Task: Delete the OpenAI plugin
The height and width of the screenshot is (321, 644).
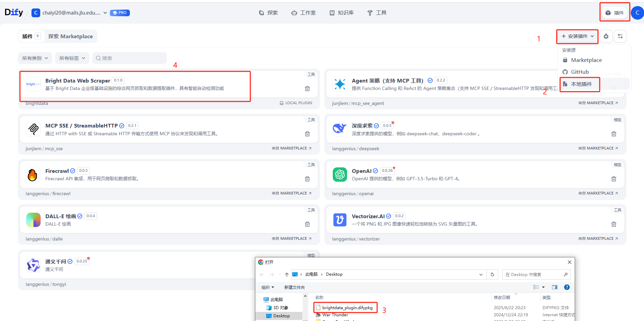Action: (614, 179)
